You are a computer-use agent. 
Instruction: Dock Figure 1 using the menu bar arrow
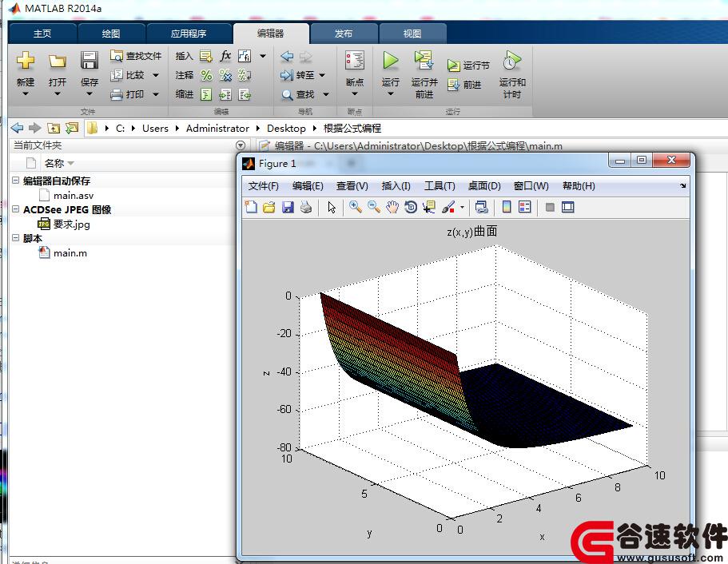pyautogui.click(x=683, y=185)
